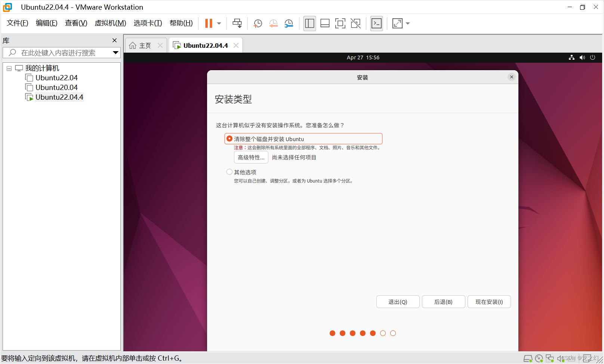
Task: Open the Ubuntu power menu icon
Action: (592, 57)
